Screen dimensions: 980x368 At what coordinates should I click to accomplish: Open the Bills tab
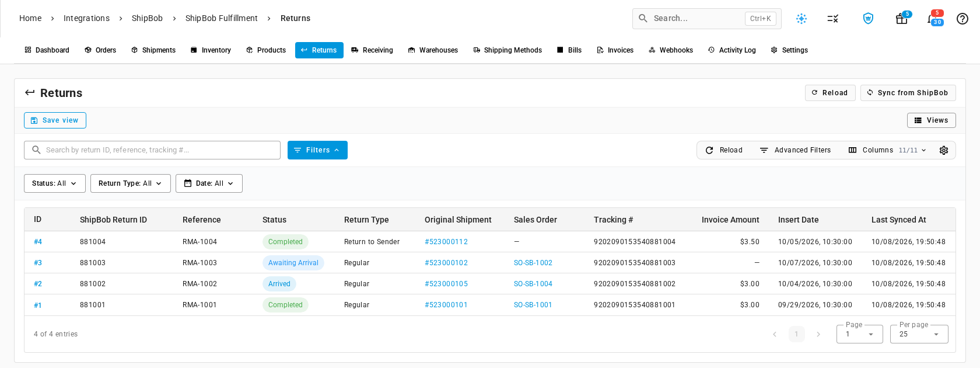569,50
